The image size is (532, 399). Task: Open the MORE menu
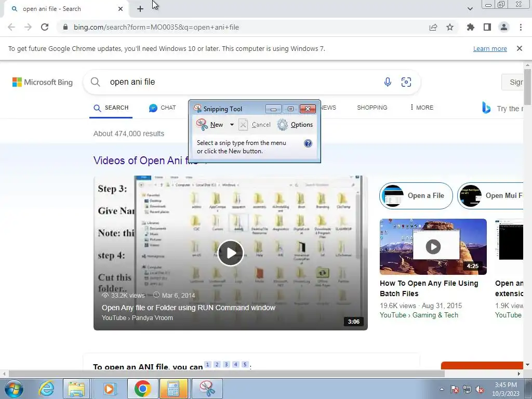(422, 108)
